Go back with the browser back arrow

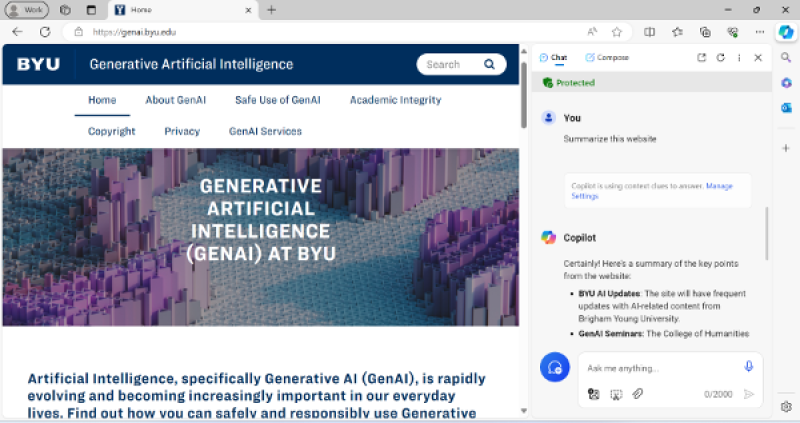(17, 32)
